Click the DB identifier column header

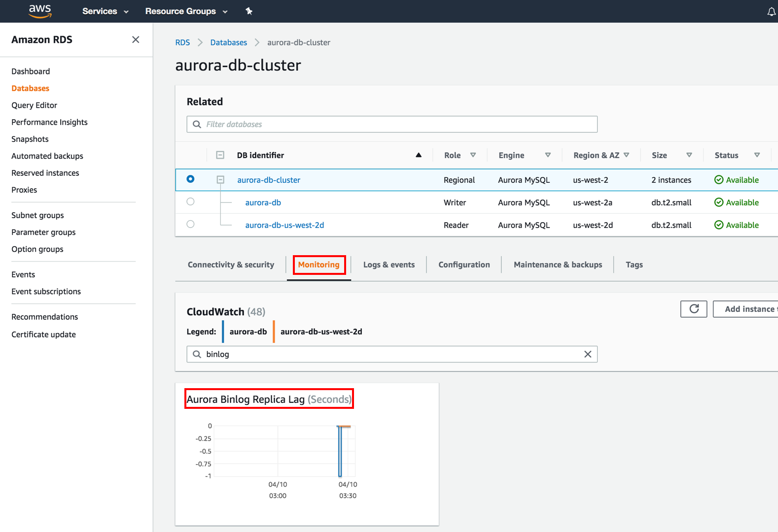point(260,155)
